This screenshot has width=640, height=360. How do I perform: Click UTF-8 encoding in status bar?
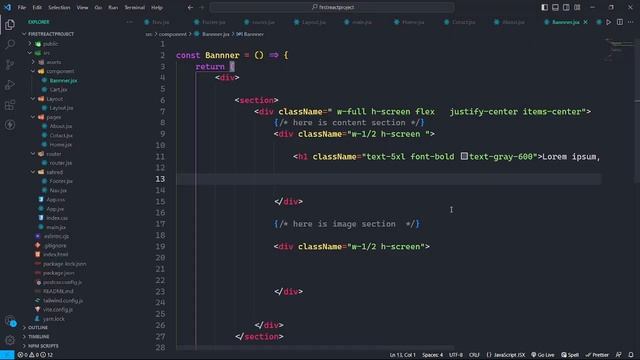[x=456, y=355]
